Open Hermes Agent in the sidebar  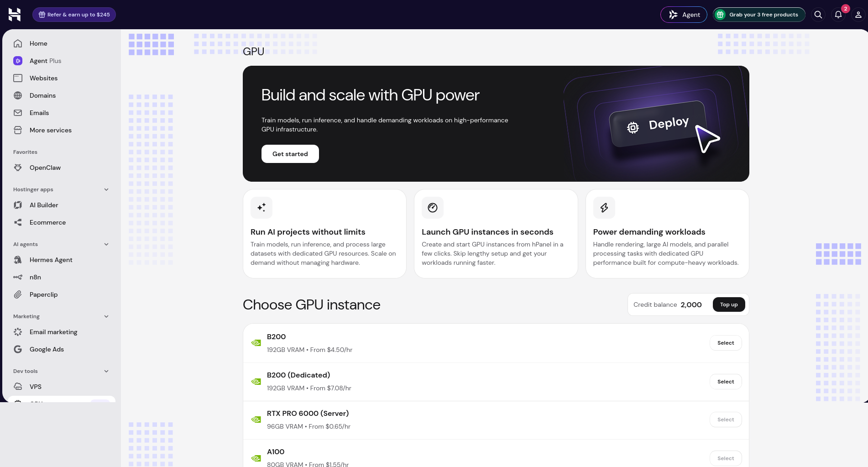pos(62,260)
